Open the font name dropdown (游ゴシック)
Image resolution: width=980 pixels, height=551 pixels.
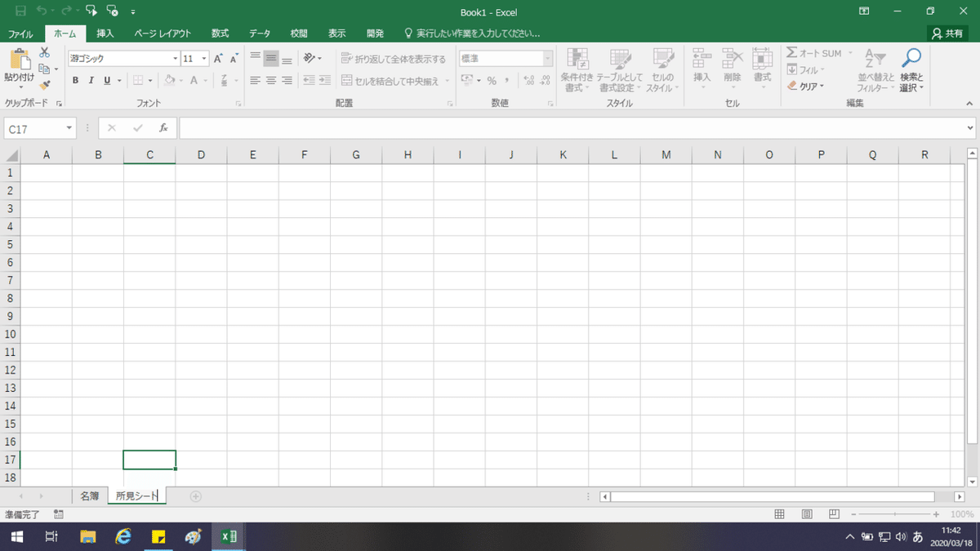click(175, 59)
